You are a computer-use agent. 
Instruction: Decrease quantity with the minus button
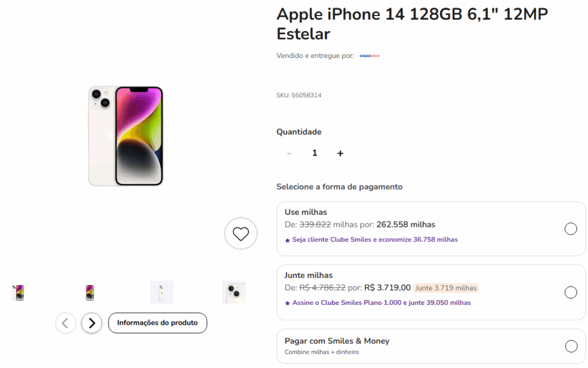pyautogui.click(x=289, y=153)
